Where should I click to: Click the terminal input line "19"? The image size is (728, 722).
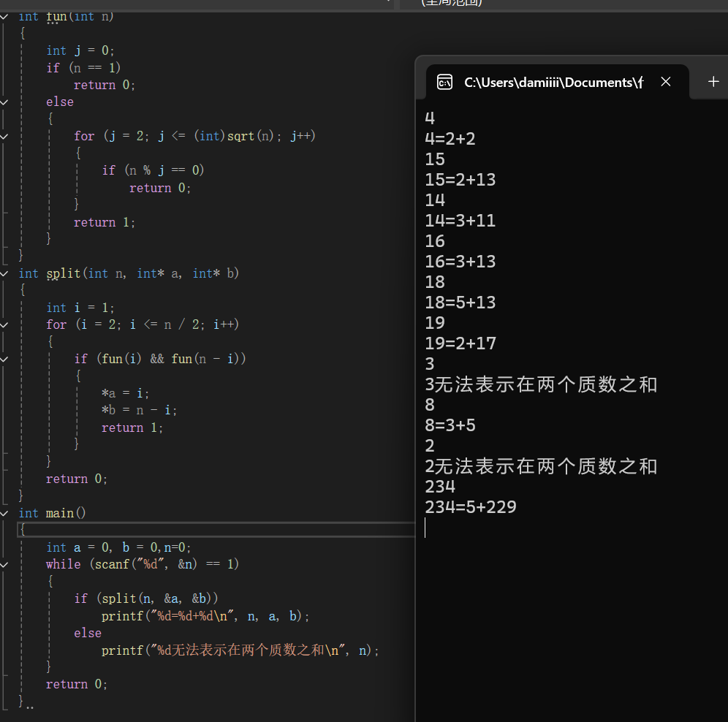coord(435,323)
